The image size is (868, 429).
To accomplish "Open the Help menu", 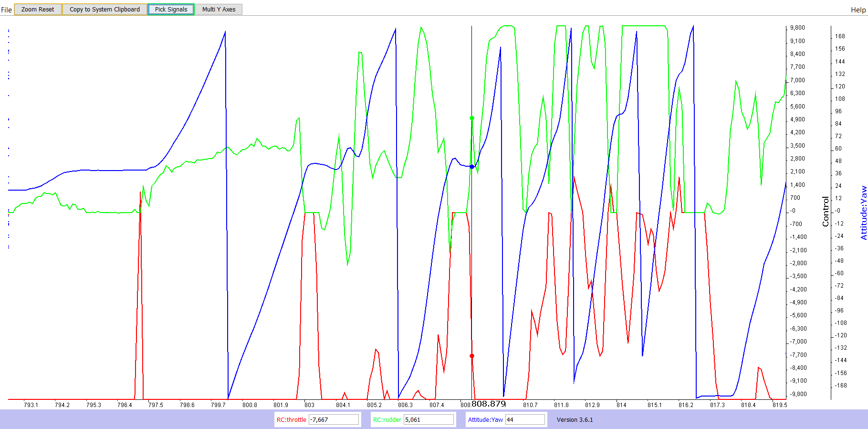I will (858, 10).
